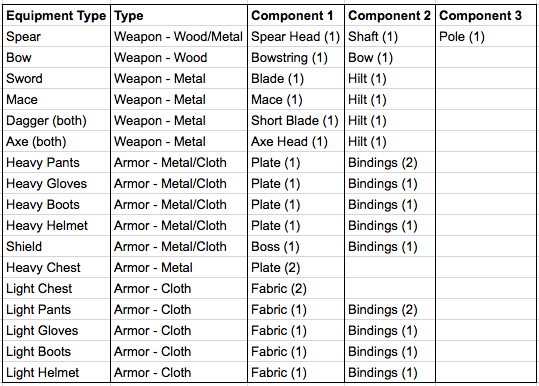This screenshot has height=386, width=539.
Task: Select the Shaft (1) cell
Action: tap(390, 36)
